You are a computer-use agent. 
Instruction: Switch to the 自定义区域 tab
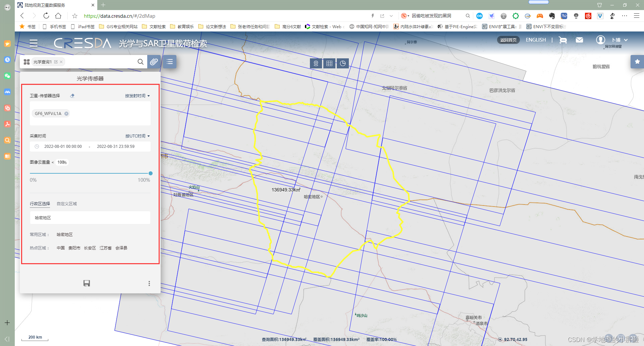(67, 204)
